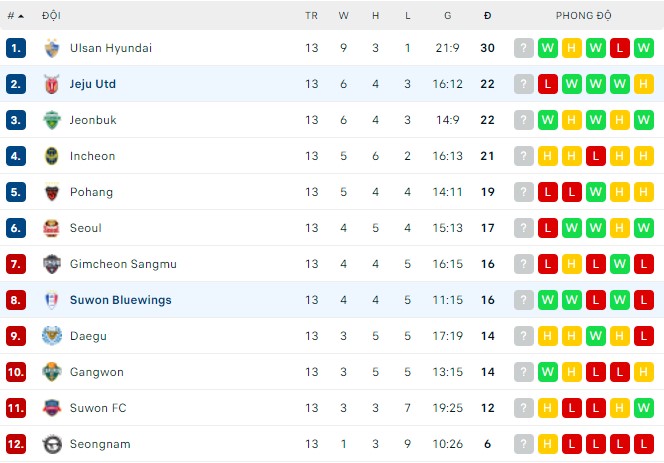The image size is (664, 463).
Task: Click the Jeju Utd team crest
Action: [53, 84]
